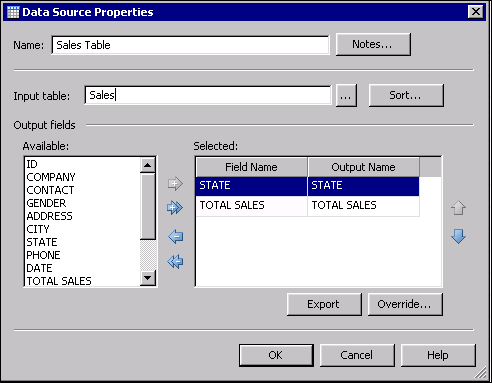Select the STATE Field Name cell
Image resolution: width=492 pixels, height=383 pixels.
[x=252, y=186]
